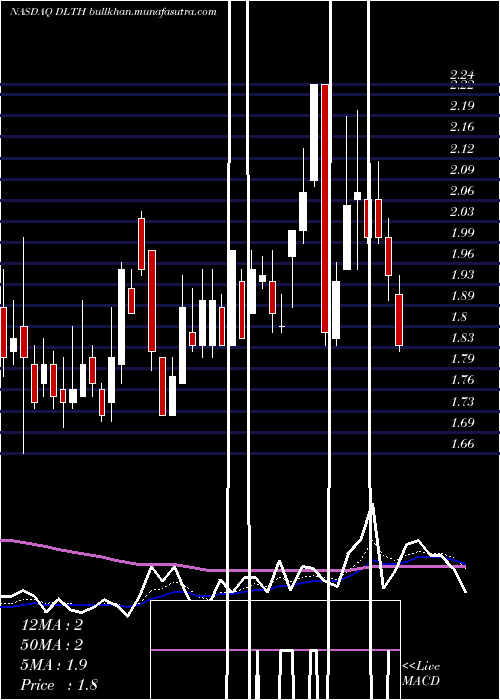Click the 1.99 price axis label
Screen dimensions: 500x700
tap(462, 233)
